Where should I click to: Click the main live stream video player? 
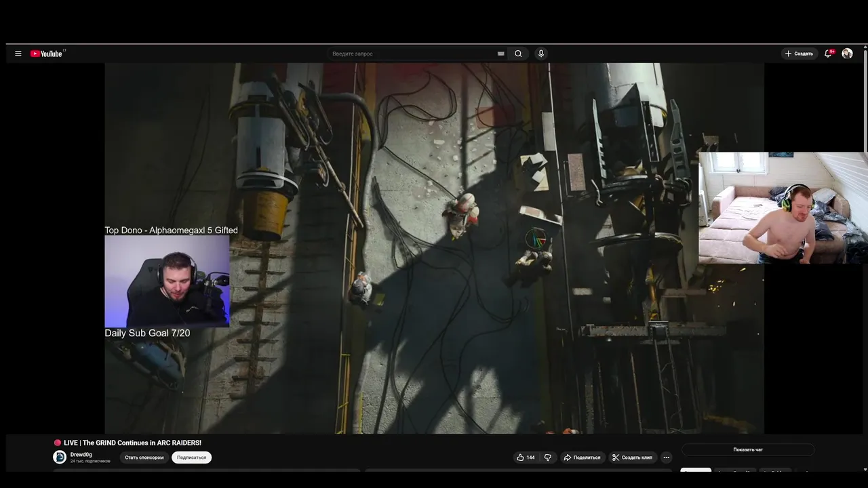tap(434, 248)
